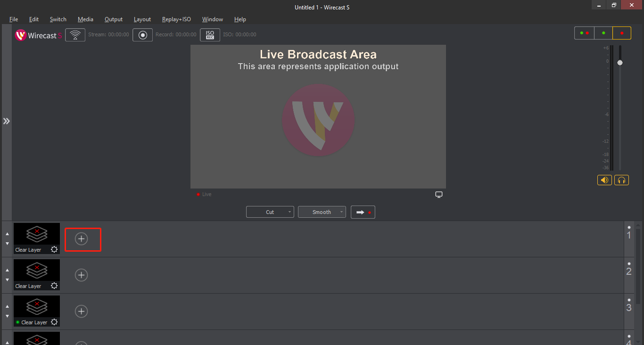The width and height of the screenshot is (644, 345).
Task: Start ISO recording with ISO REC button
Action: (x=210, y=35)
